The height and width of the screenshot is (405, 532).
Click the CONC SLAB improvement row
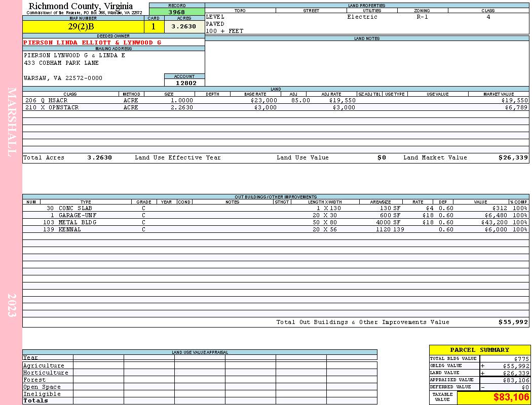[276, 208]
